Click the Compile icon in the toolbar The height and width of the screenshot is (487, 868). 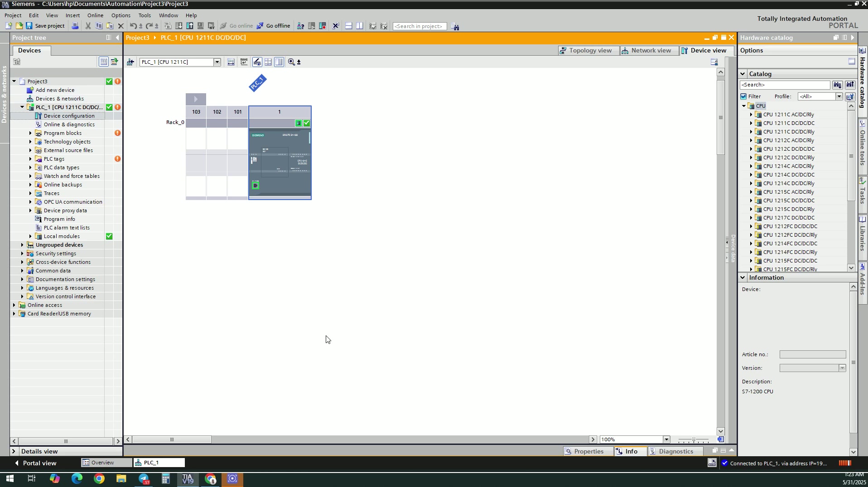click(x=168, y=26)
